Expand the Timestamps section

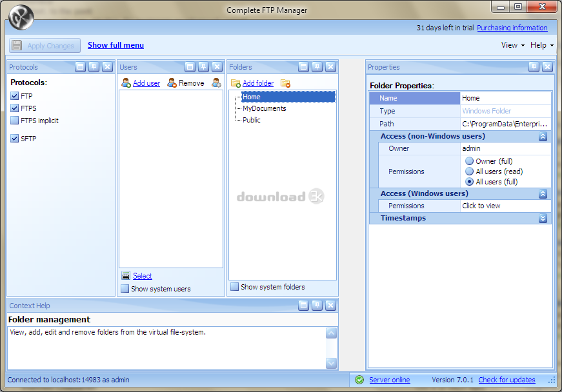pyautogui.click(x=543, y=218)
